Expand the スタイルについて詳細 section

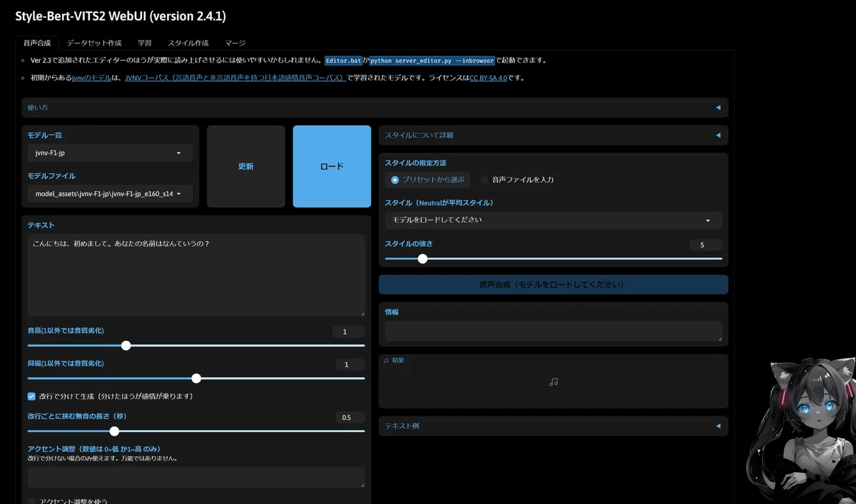click(554, 135)
